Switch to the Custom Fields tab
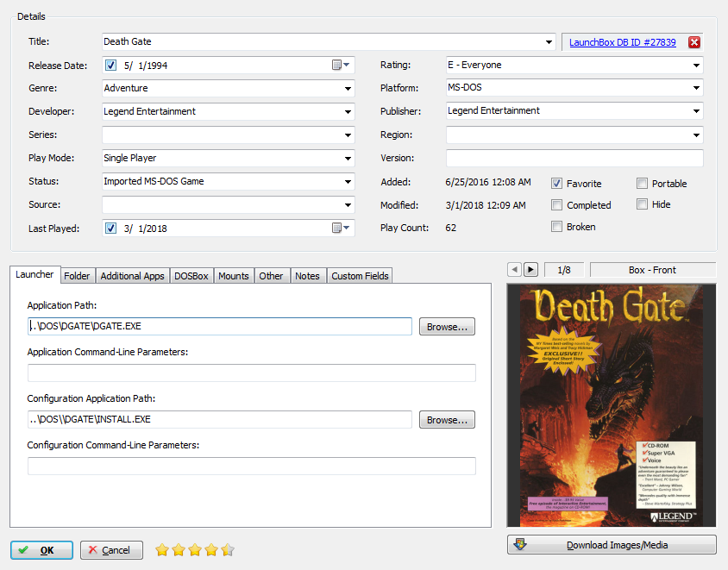The image size is (728, 570). coord(360,276)
